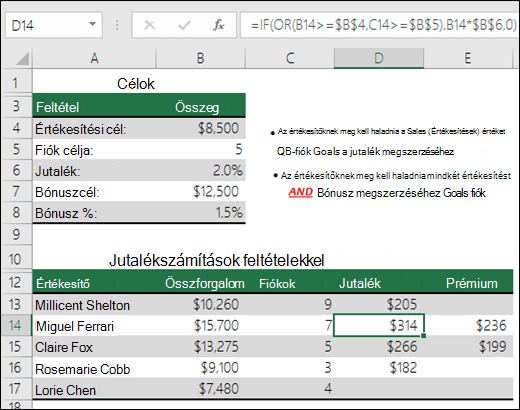The height and width of the screenshot is (410, 520).
Task: Select row 16 header
Action: click(x=16, y=368)
